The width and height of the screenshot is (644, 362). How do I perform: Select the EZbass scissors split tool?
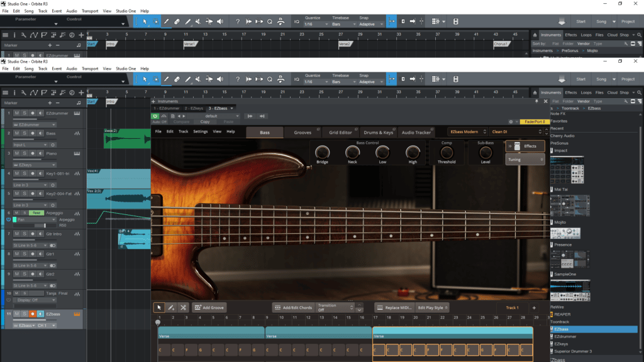pos(183,307)
